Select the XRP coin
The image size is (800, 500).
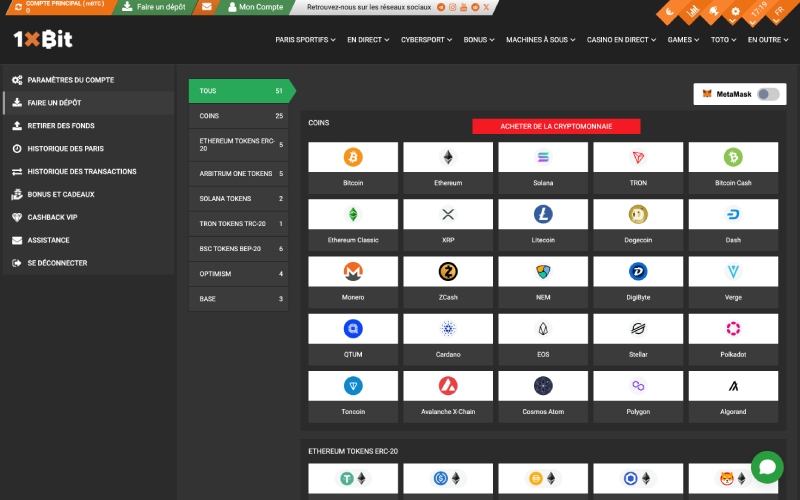coord(448,224)
